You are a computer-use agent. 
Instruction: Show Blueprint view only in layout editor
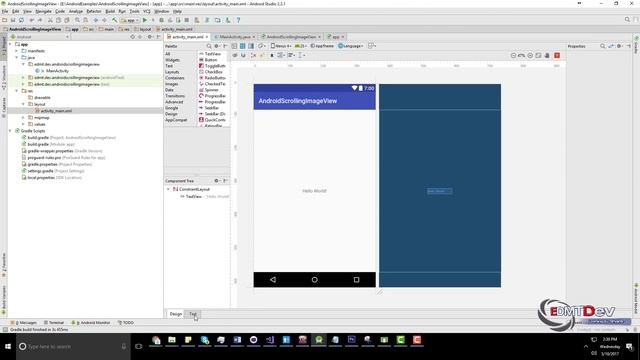pos(242,46)
